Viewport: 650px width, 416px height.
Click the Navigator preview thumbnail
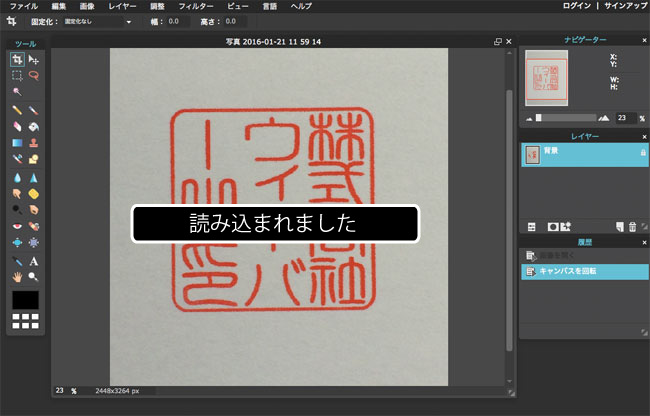546,78
